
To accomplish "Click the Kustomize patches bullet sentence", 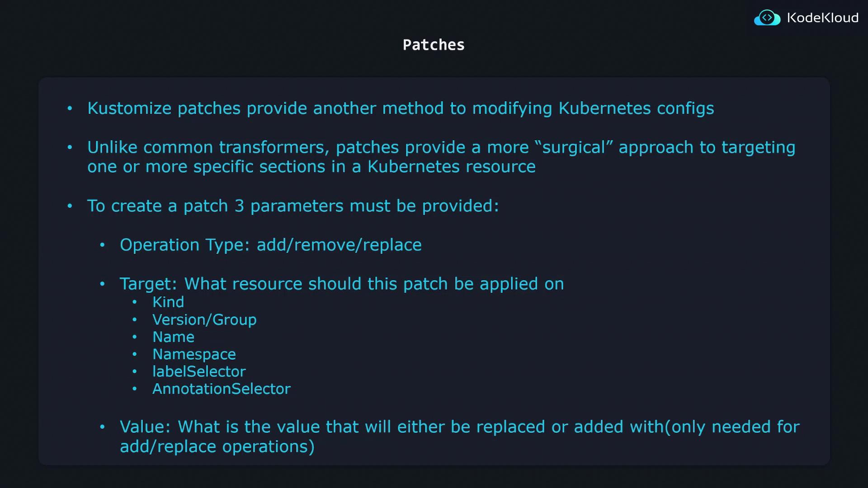I will (x=401, y=108).
